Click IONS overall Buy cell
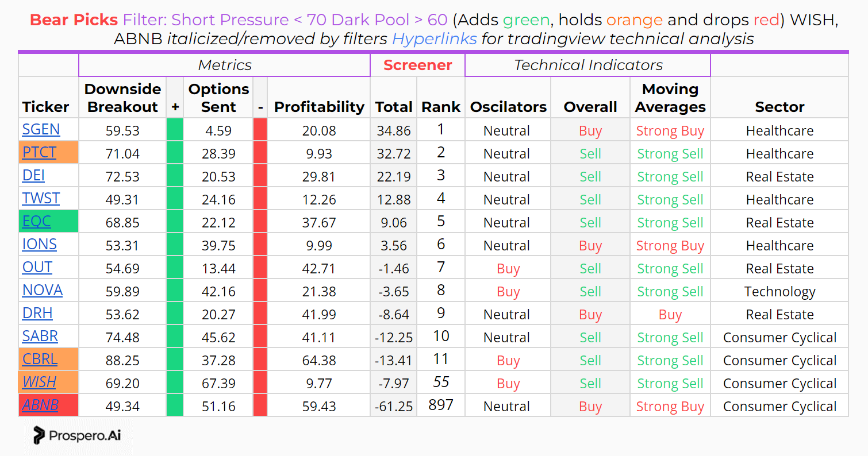 click(x=590, y=245)
